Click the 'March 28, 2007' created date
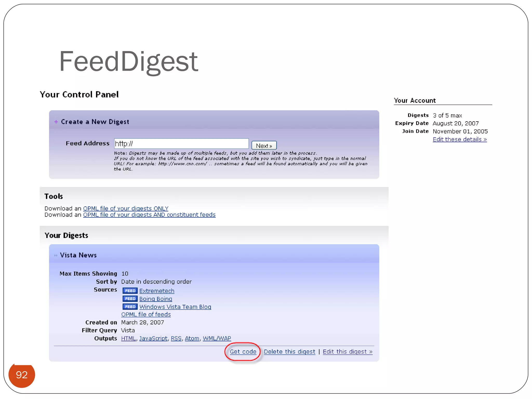Image resolution: width=532 pixels, height=399 pixels. pyautogui.click(x=143, y=322)
